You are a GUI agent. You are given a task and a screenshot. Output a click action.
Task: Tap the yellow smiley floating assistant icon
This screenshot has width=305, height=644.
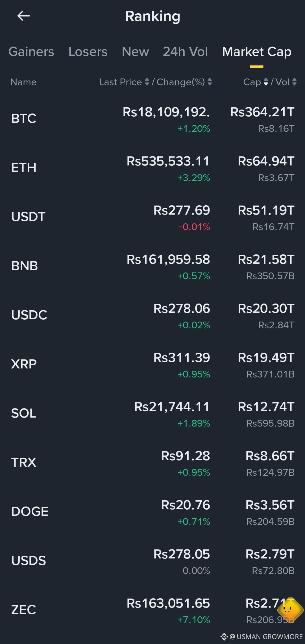point(290,609)
